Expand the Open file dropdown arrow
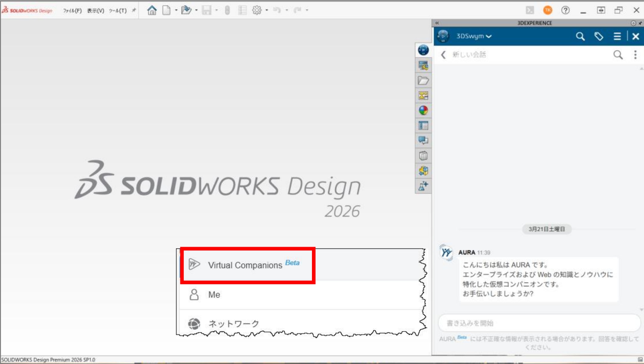 [196, 10]
